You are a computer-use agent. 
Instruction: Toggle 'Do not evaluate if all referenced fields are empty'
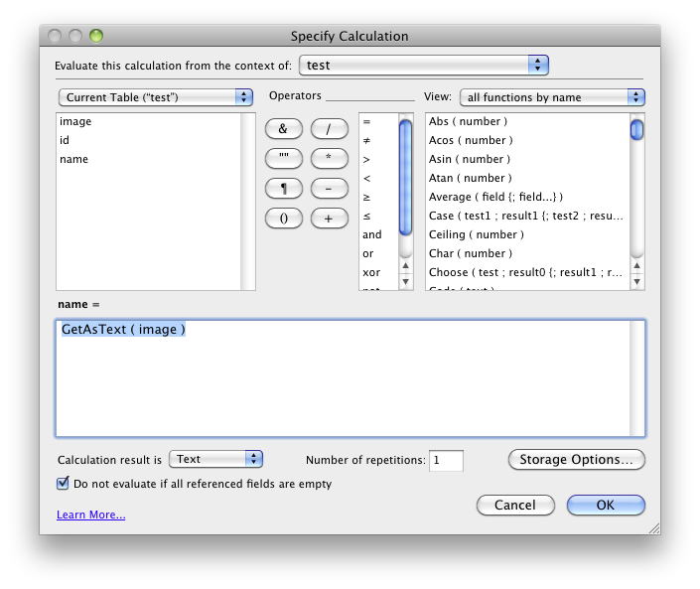63,483
